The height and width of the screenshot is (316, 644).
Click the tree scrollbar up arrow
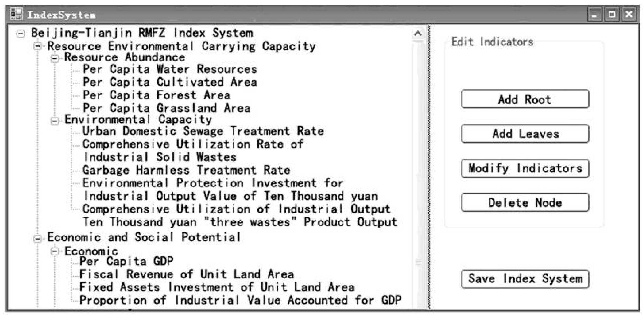click(x=418, y=34)
